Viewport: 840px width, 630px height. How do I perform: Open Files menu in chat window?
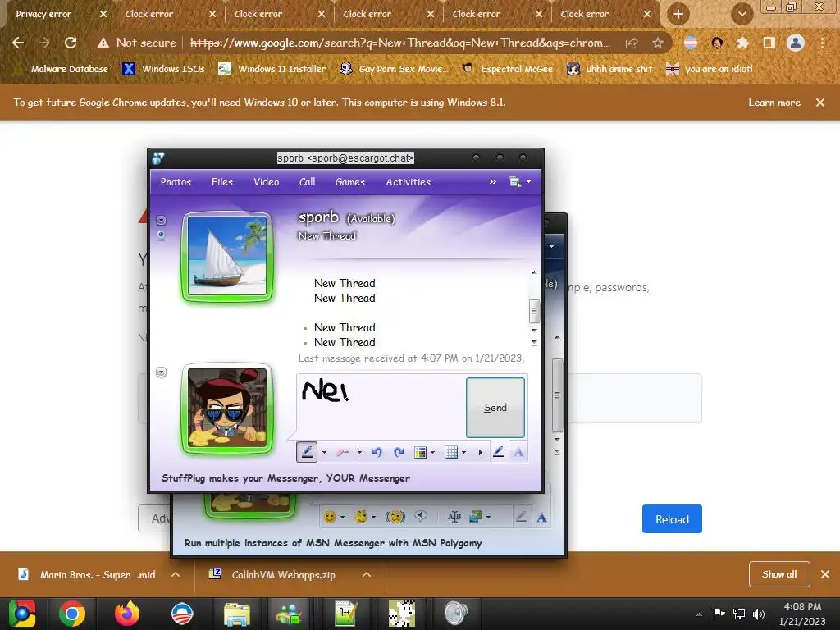pos(222,182)
